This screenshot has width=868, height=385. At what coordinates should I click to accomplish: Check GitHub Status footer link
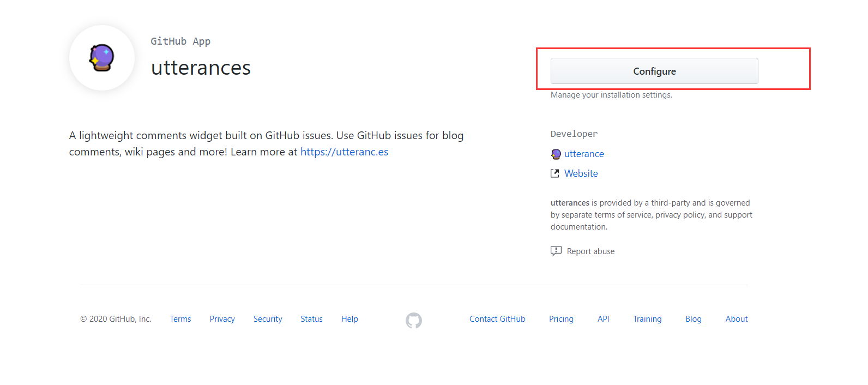click(311, 319)
